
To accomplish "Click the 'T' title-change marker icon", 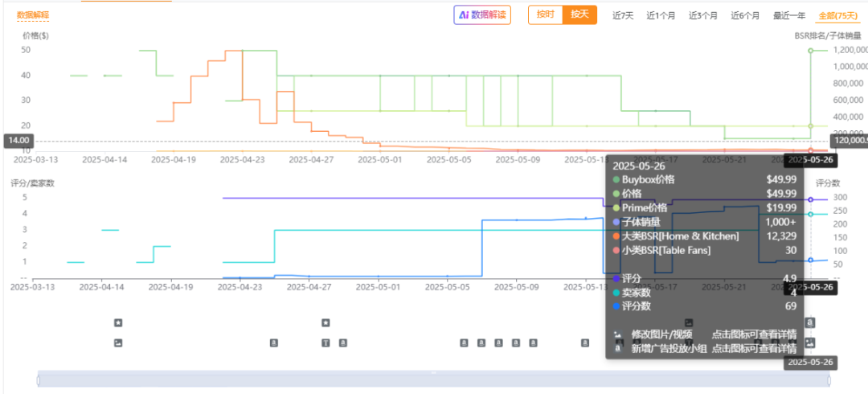I will pyautogui.click(x=326, y=343).
